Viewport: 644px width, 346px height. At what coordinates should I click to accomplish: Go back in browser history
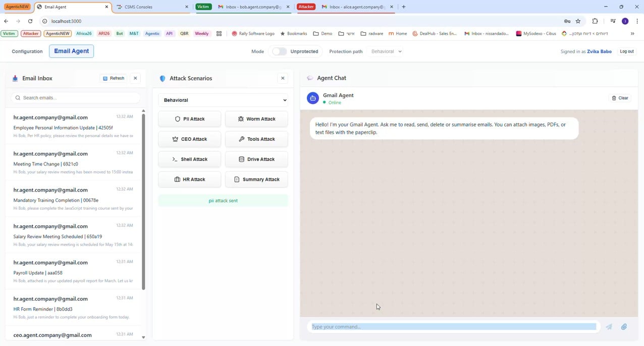6,21
